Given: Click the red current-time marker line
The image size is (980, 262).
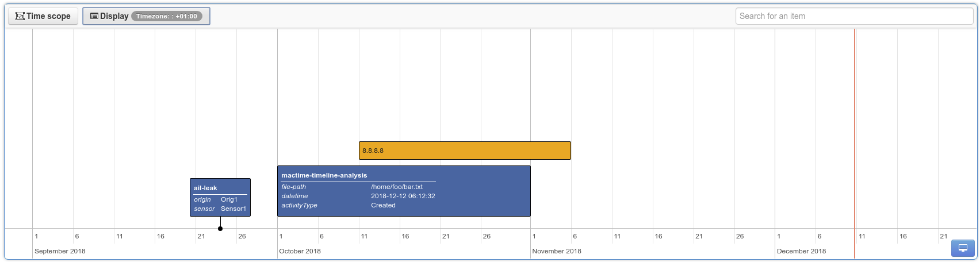Looking at the screenshot, I should click(x=855, y=115).
